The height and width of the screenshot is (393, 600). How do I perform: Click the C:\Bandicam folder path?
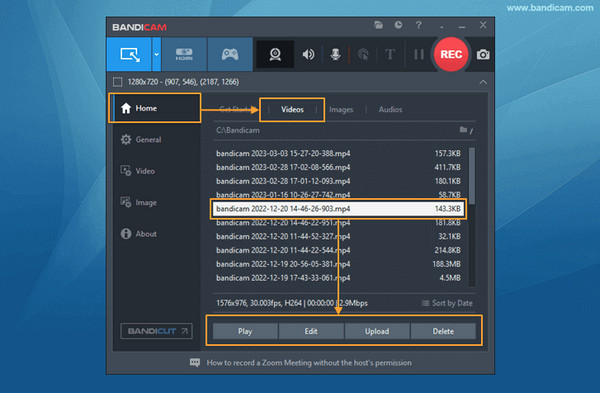click(238, 130)
